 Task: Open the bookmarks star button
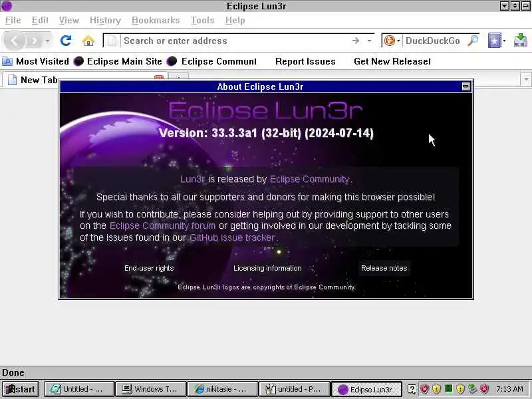point(494,41)
